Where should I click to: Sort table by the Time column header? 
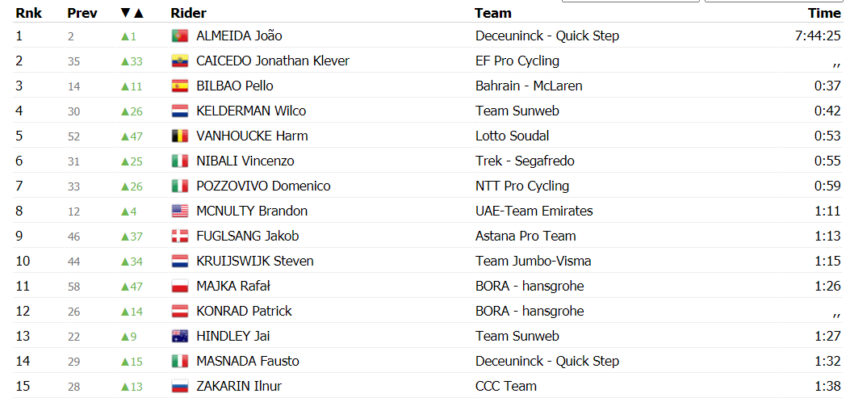pyautogui.click(x=825, y=13)
